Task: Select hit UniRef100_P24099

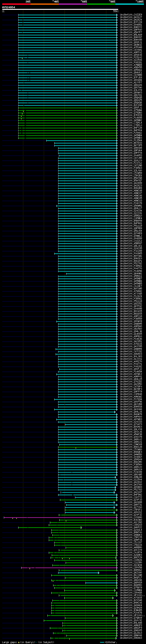Action: point(131,472)
